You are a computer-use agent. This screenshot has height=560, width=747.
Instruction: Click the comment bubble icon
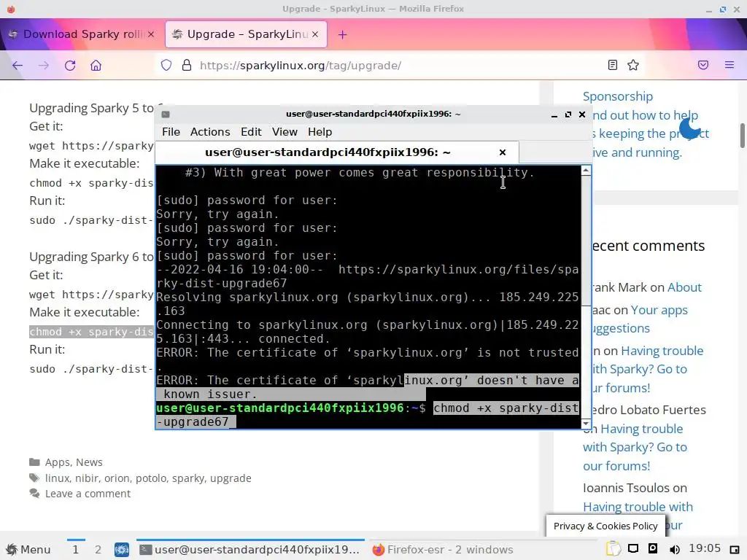click(34, 494)
